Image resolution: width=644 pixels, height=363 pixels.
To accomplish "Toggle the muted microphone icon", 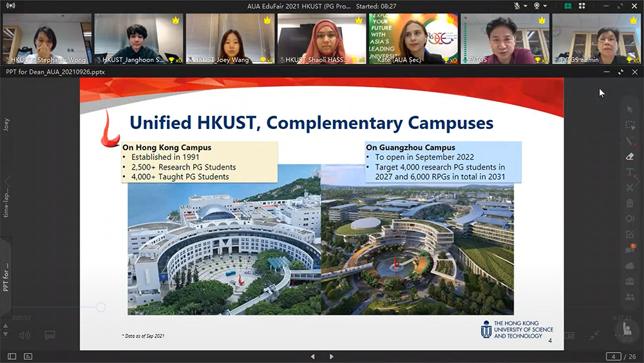I will (x=517, y=6).
